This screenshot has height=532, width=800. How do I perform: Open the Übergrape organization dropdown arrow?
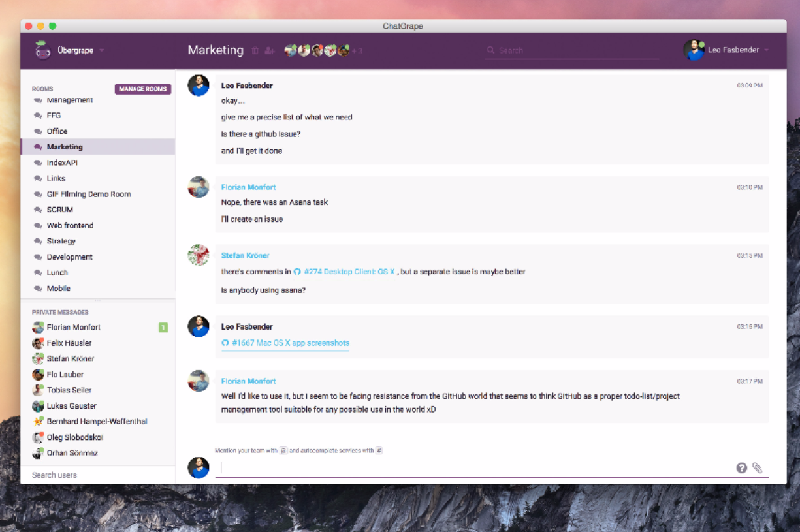pos(102,50)
